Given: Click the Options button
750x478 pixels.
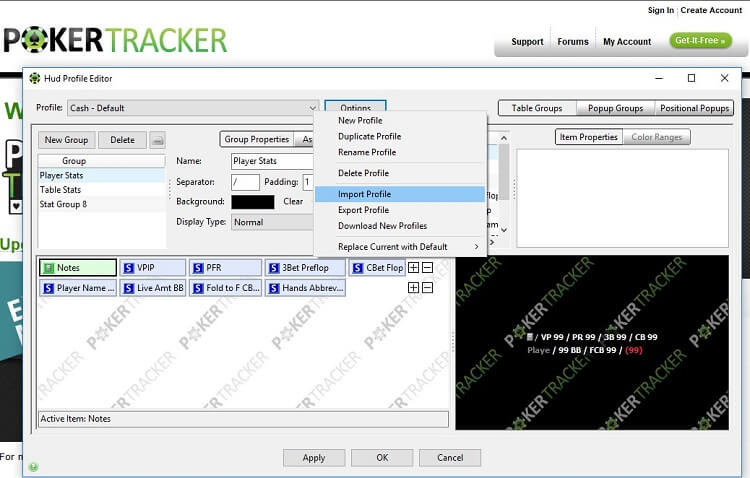Looking at the screenshot, I should (x=355, y=108).
